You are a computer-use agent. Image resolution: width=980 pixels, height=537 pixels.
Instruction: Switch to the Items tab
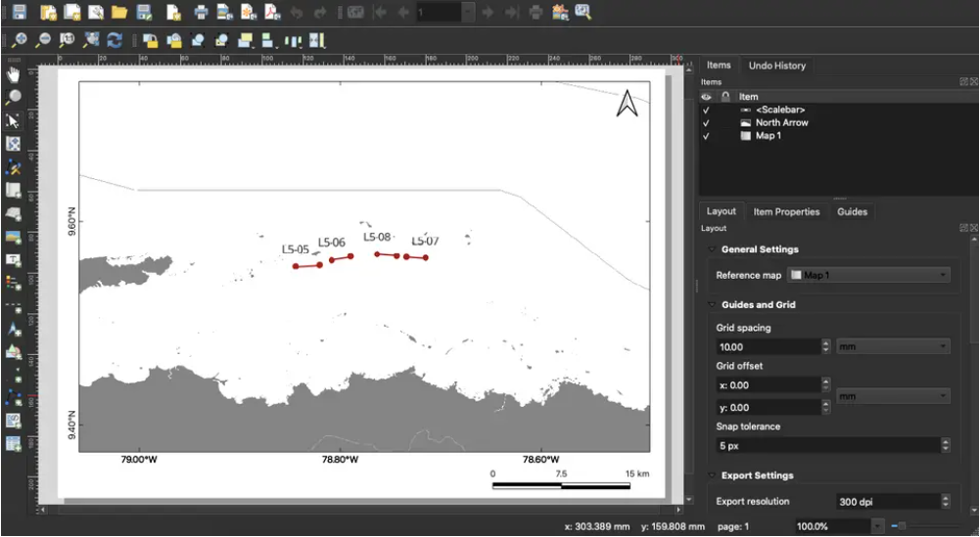tap(719, 65)
